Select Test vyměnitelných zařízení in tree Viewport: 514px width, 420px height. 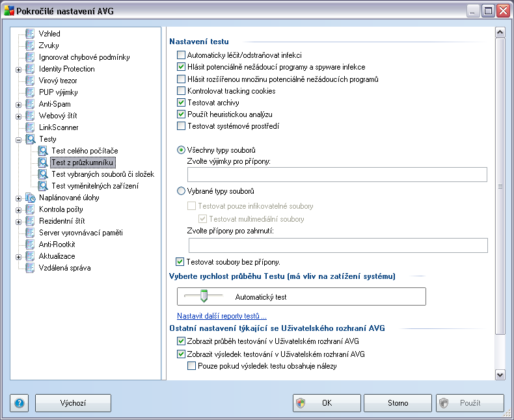(x=95, y=186)
